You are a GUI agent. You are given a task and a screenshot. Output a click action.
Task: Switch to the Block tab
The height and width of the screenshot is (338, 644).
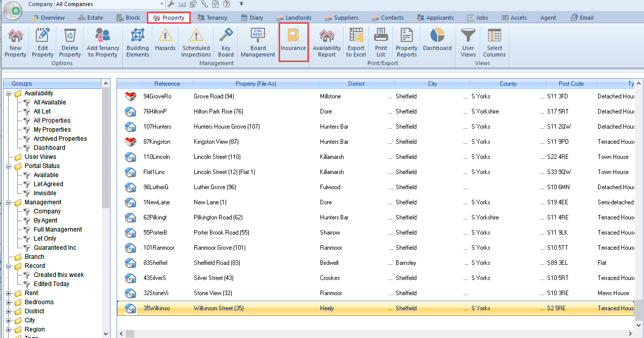pos(128,18)
